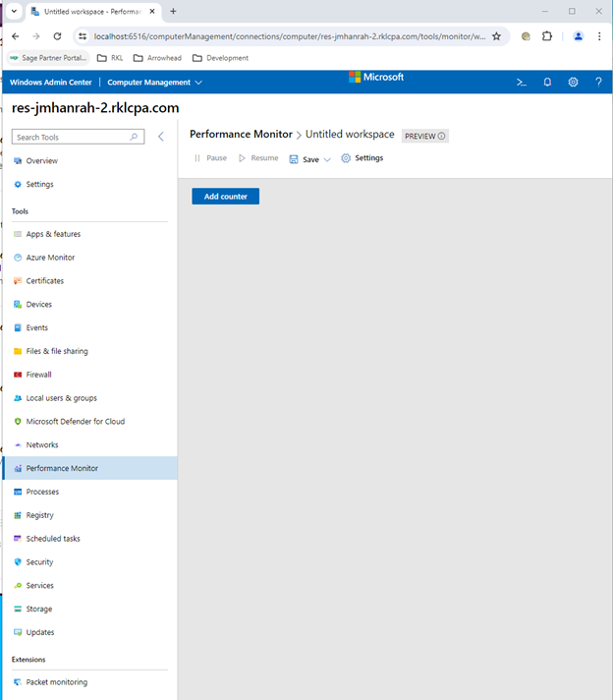Bookmark this page with the star
This screenshot has height=700, width=613.
click(496, 36)
